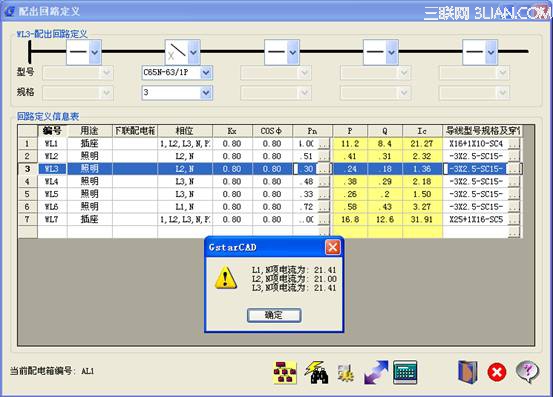Click the COSΦ column header
Screen dimensions: 553x397
tap(272, 131)
